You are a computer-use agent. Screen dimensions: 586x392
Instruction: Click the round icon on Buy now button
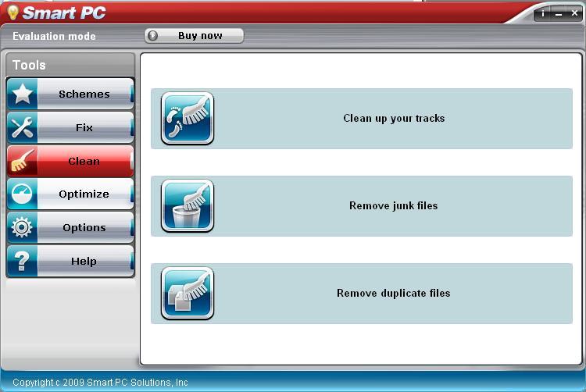[x=152, y=36]
